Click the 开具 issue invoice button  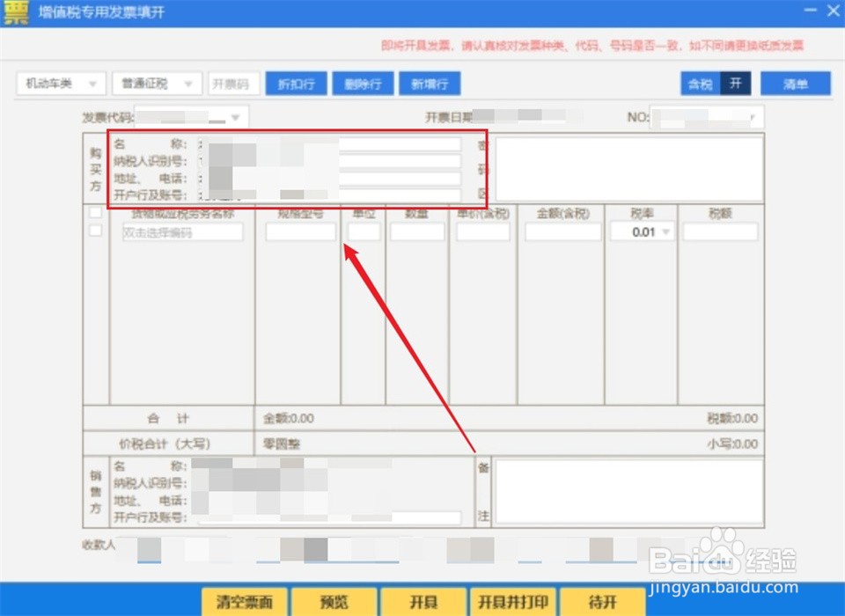(x=424, y=602)
